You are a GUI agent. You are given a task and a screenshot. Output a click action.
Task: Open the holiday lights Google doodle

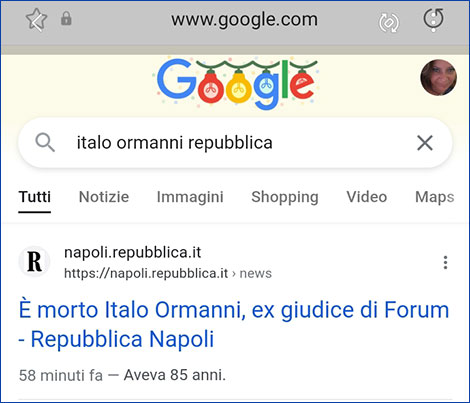236,83
